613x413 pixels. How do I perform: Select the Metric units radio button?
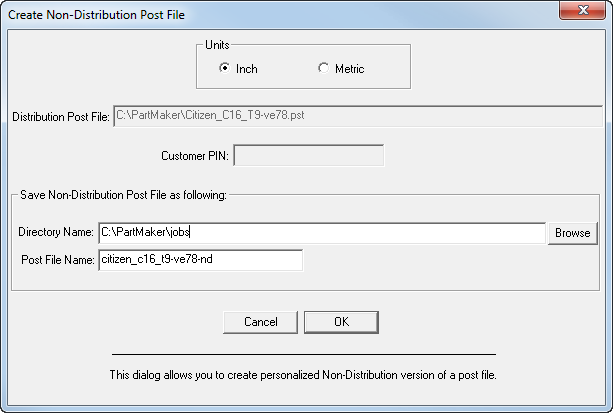323,69
